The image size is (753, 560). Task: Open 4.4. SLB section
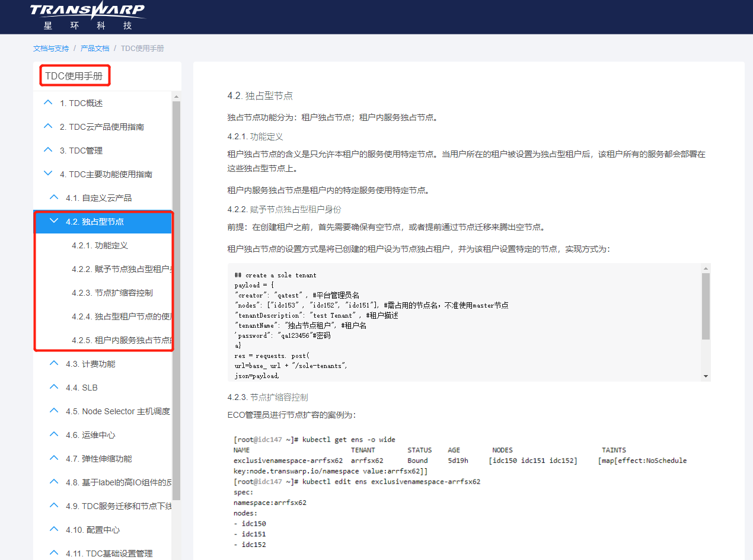[x=82, y=388]
